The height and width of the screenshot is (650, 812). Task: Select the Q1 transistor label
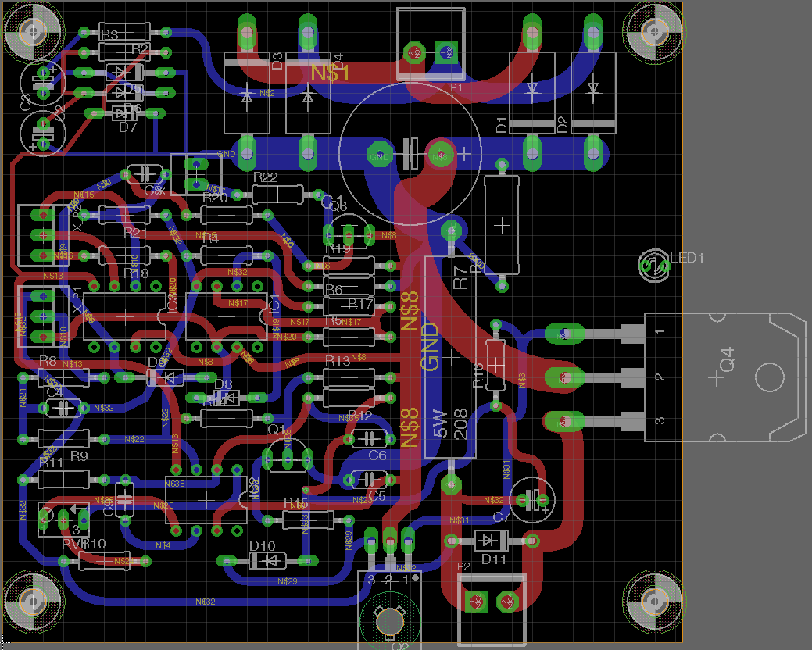[277, 429]
